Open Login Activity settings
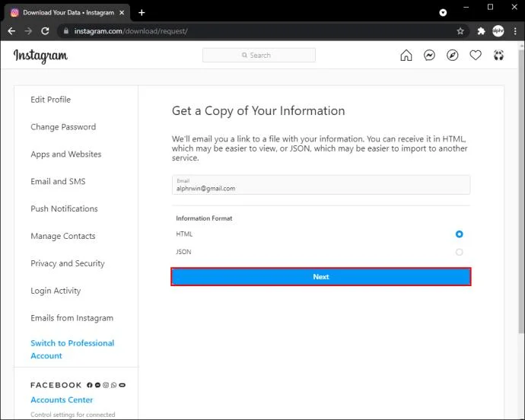 pos(56,291)
